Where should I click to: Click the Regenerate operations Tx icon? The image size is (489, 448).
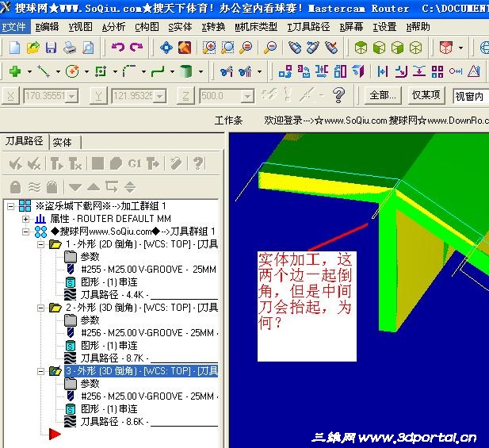(75, 163)
